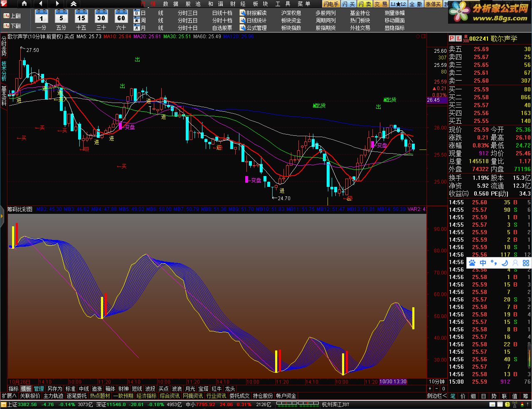
Task: Click the 全撤 cancel all orders button
Action: pos(416,4)
